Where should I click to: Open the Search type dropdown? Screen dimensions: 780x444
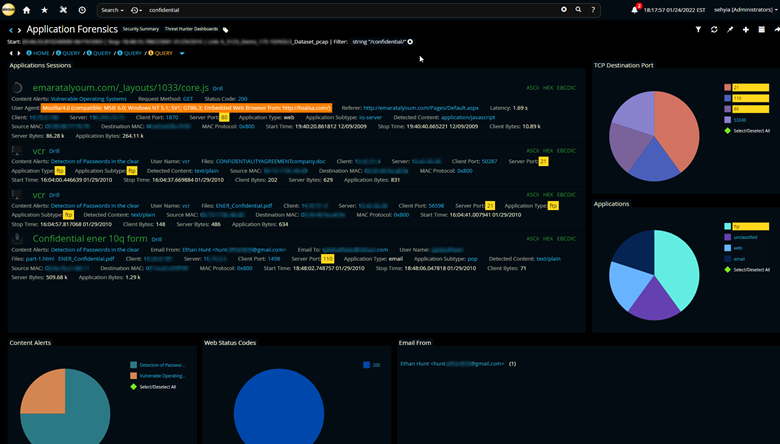point(112,10)
